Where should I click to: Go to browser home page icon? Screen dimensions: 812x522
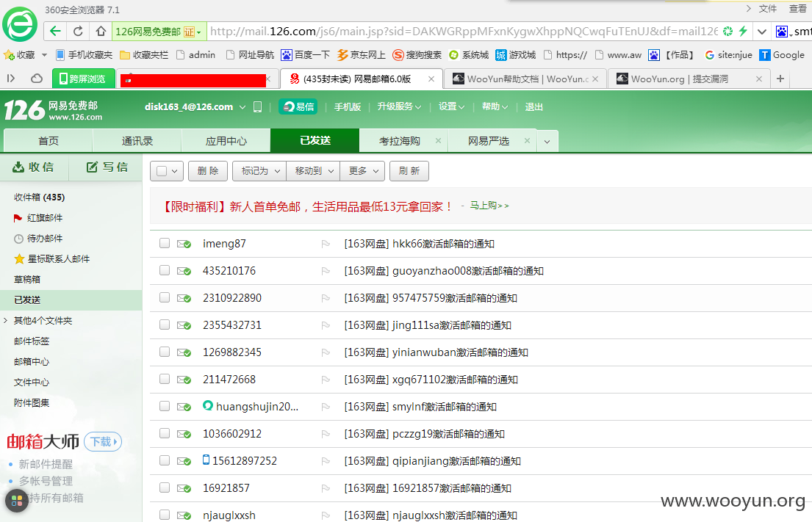click(101, 32)
